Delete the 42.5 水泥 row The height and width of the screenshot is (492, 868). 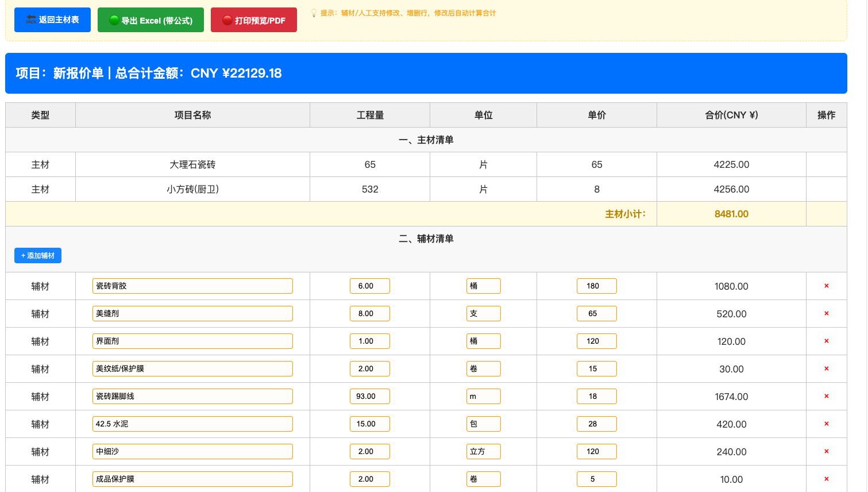tap(827, 424)
